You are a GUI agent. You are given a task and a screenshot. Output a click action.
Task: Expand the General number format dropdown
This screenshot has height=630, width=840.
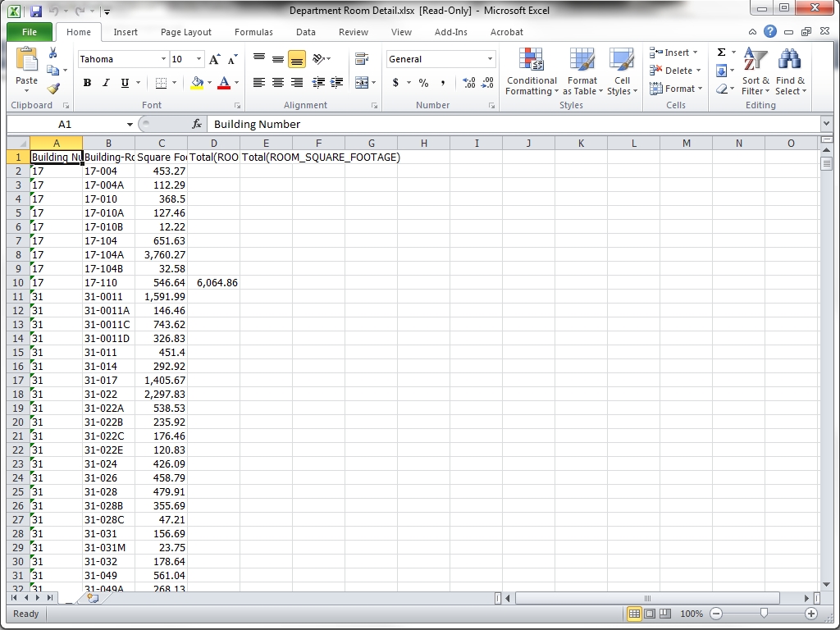(x=491, y=59)
